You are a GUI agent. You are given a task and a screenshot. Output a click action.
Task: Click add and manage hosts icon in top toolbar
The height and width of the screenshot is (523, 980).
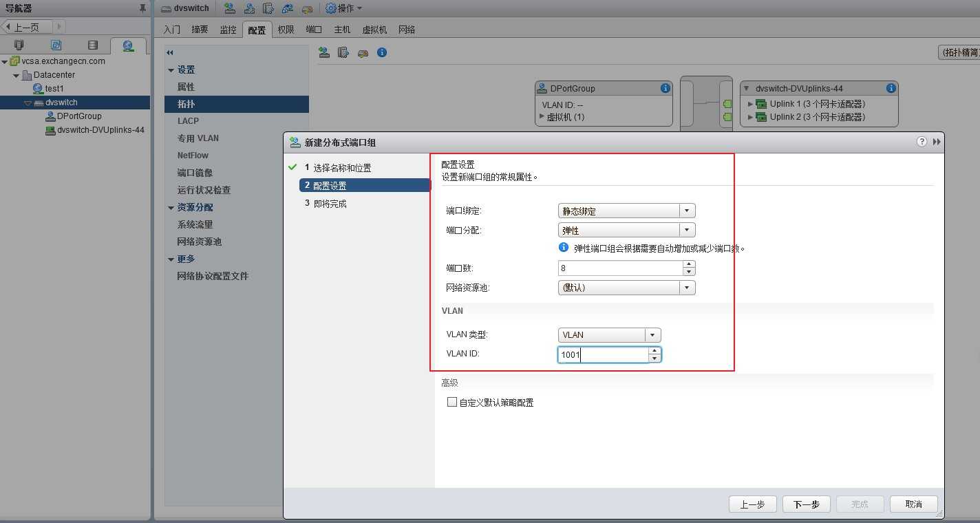click(249, 8)
